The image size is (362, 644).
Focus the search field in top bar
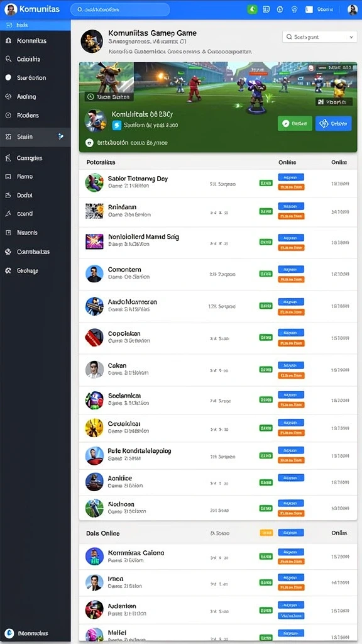point(120,9)
